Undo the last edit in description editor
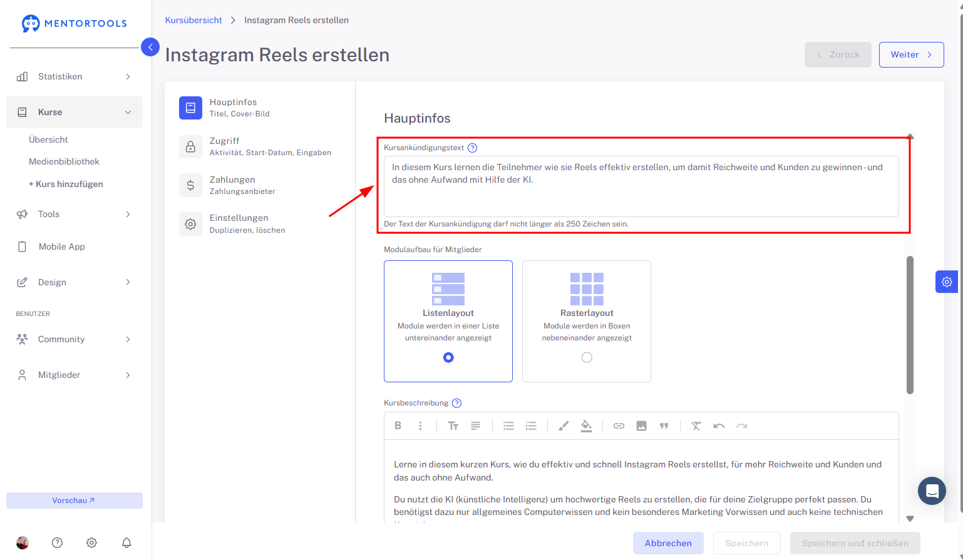The height and width of the screenshot is (560, 963). (x=719, y=425)
